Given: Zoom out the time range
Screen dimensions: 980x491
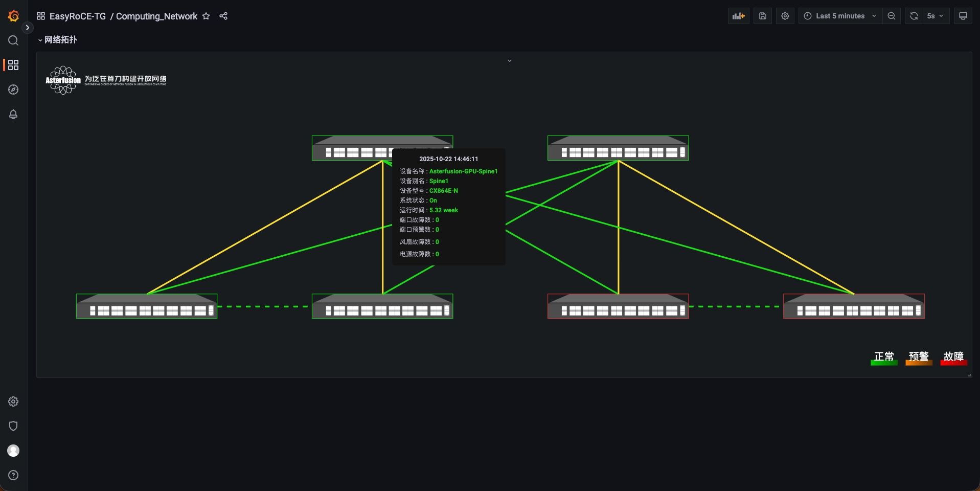Looking at the screenshot, I should point(892,16).
